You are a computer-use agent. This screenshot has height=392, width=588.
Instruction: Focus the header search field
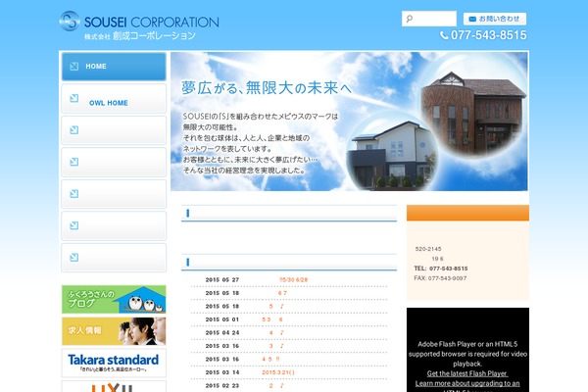click(x=429, y=19)
